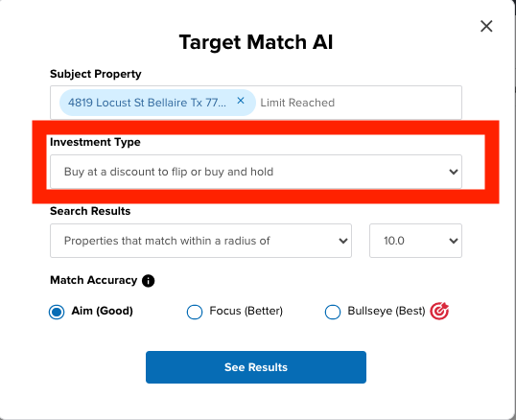
Task: Open the properties match radius dropdown
Action: click(x=200, y=241)
